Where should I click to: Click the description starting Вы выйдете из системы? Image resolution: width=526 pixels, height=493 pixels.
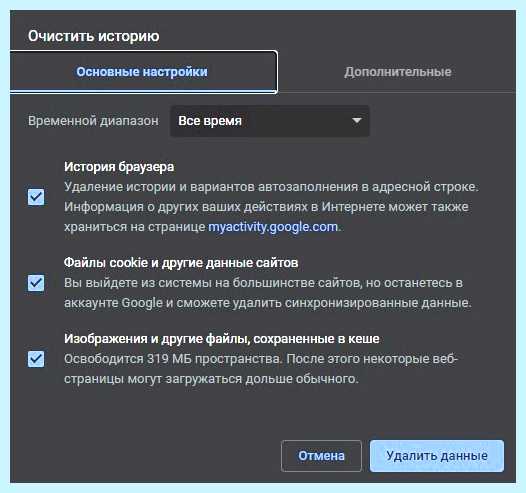268,293
